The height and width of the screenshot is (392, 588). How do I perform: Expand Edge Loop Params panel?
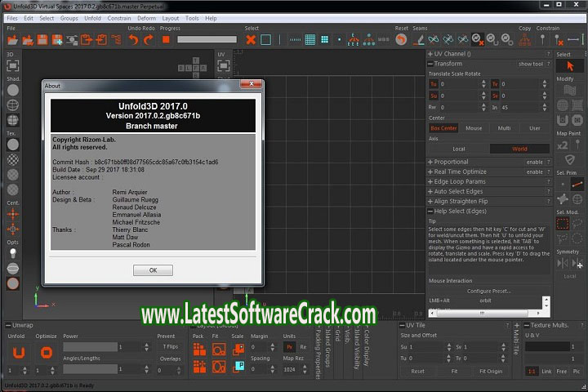coord(430,181)
